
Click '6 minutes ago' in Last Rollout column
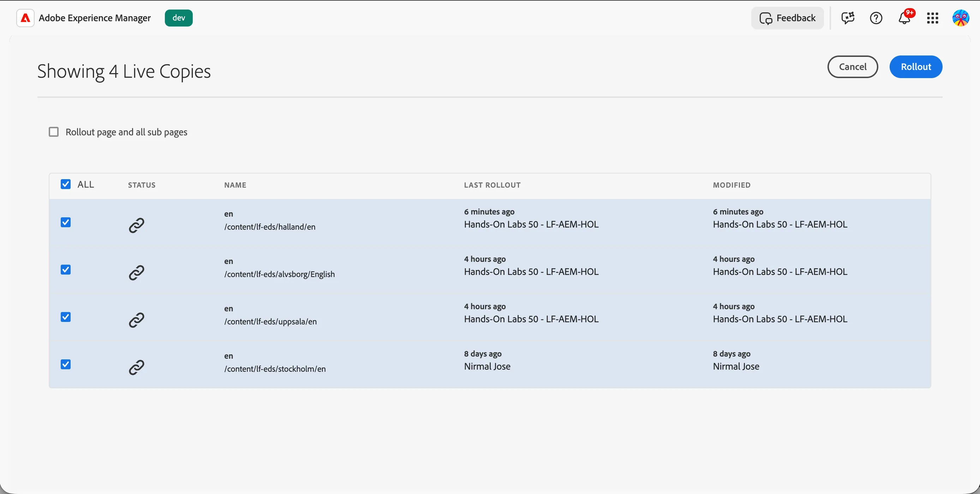(489, 212)
